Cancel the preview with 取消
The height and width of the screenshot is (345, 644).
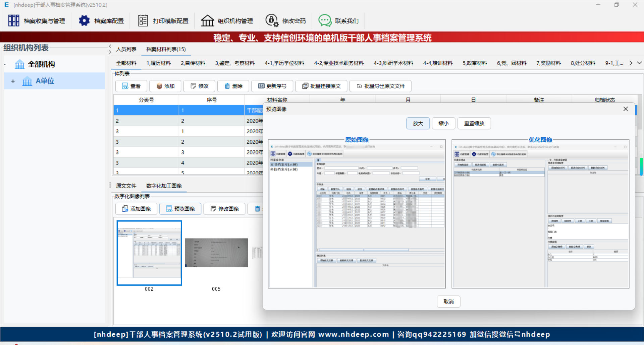pyautogui.click(x=448, y=301)
